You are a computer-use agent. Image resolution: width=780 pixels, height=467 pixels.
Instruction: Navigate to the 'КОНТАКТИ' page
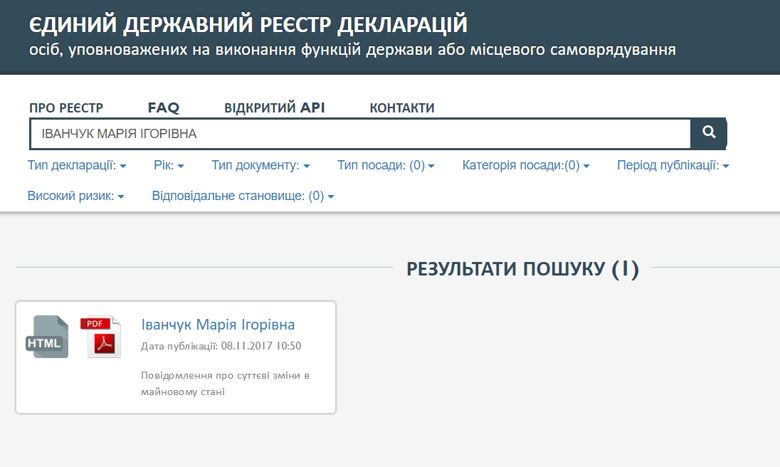coord(402,108)
